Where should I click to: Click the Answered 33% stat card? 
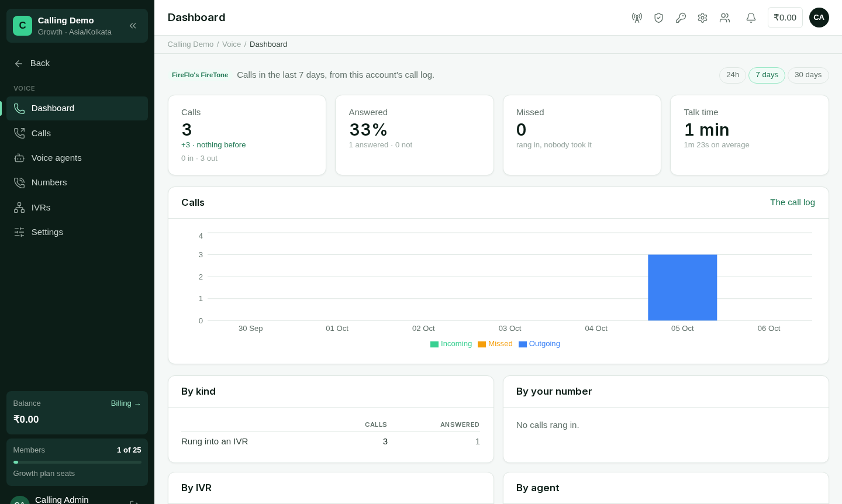tap(415, 135)
